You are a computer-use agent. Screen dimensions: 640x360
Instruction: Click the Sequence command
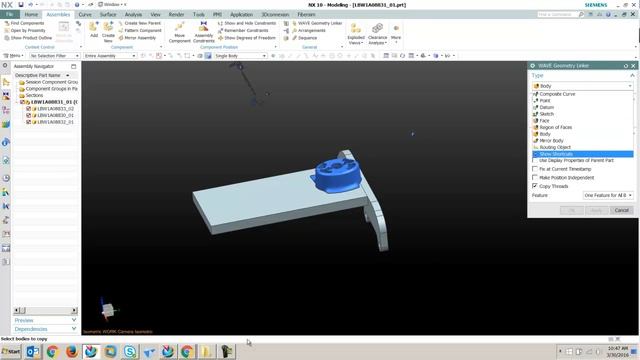pyautogui.click(x=304, y=38)
